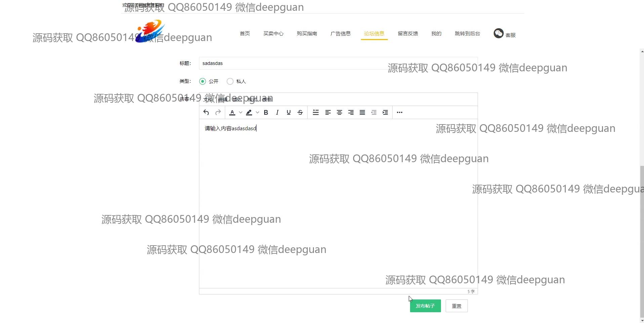Expand the text color dropdown arrow
The image size is (644, 323).
click(241, 112)
